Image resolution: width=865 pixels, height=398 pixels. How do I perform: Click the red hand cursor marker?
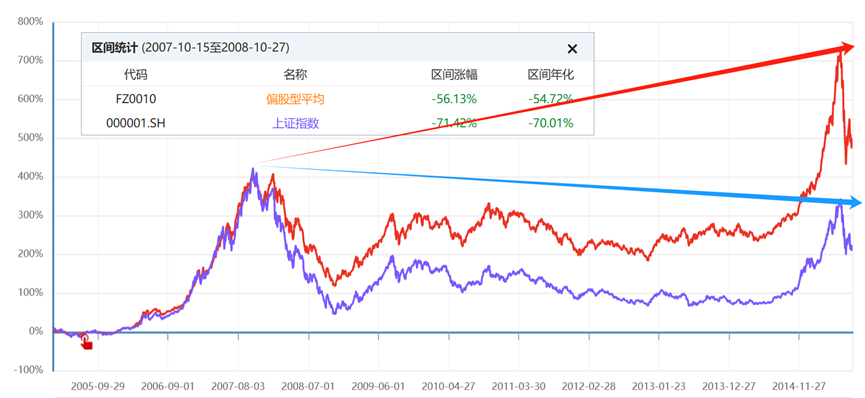click(86, 342)
